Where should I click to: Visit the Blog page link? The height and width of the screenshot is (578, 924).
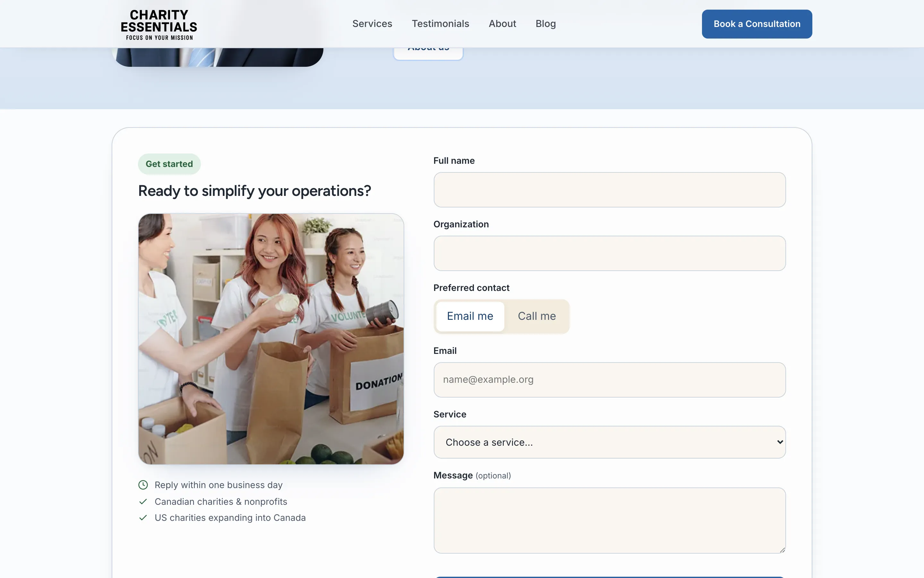click(546, 24)
